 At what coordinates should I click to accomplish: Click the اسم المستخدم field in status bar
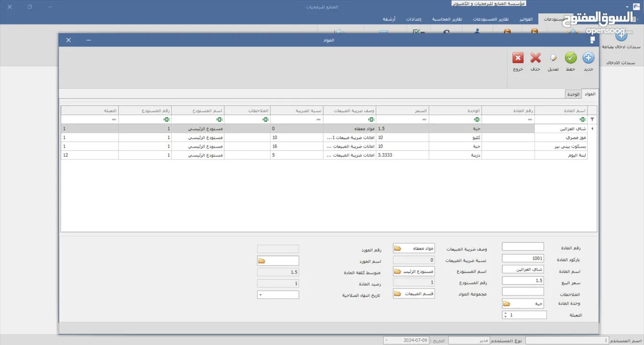click(567, 340)
